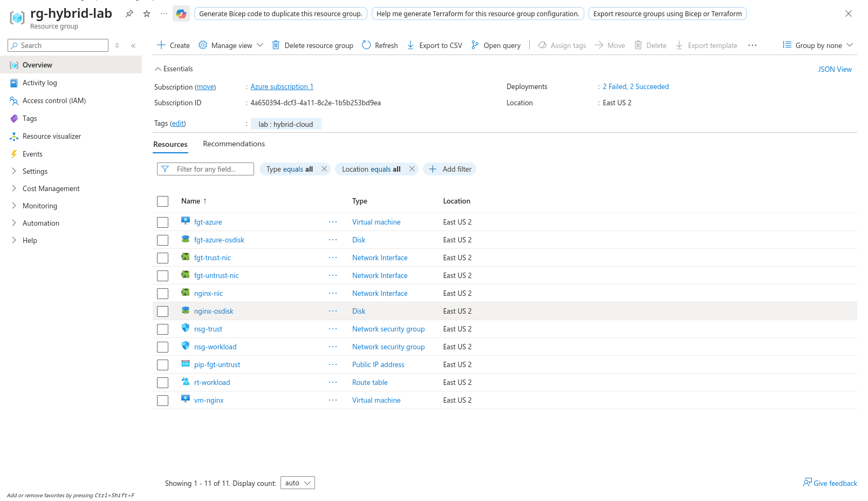Open context menu for nginx-osdisk row
The image size is (868, 501).
tap(333, 311)
